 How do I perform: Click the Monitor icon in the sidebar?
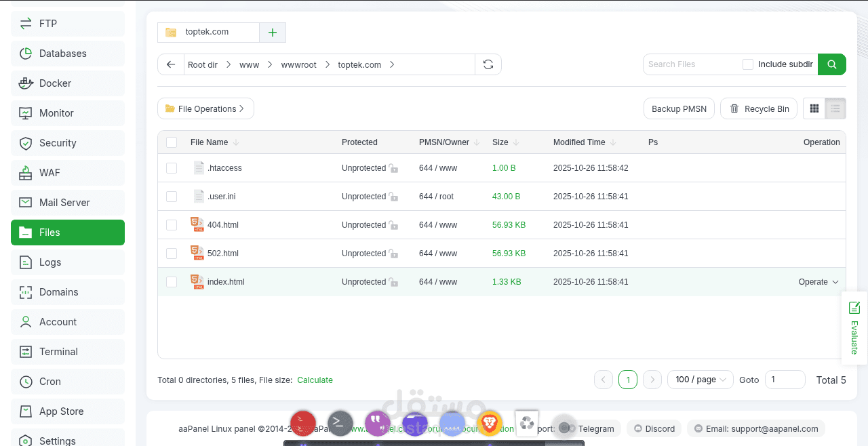(26, 113)
